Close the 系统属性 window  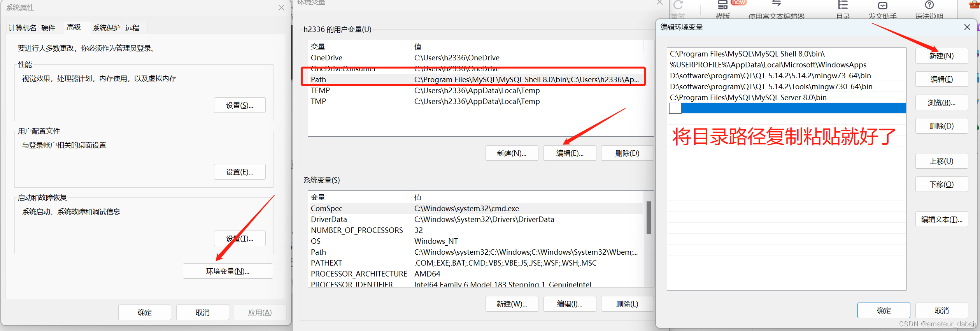point(281,8)
